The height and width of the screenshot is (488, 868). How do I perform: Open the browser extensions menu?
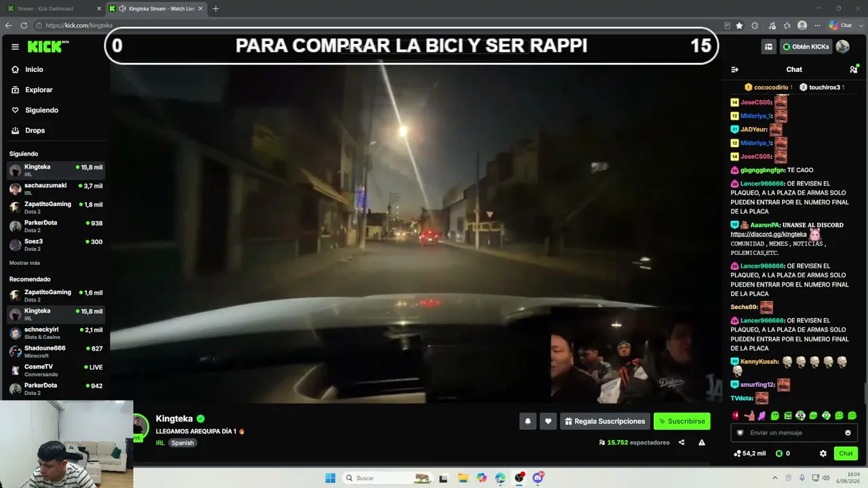click(x=755, y=26)
